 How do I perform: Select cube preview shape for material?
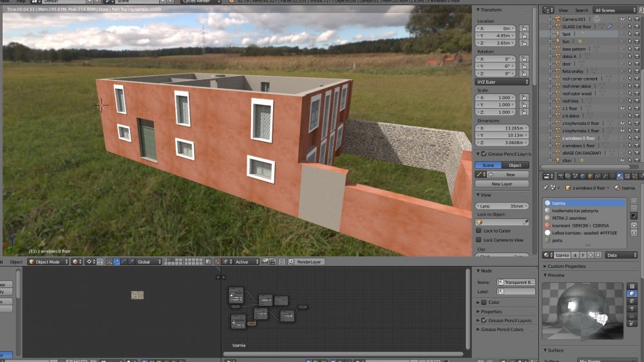point(632,301)
